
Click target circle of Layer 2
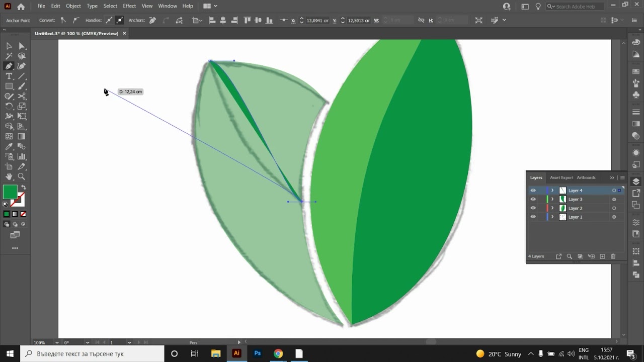tap(614, 208)
